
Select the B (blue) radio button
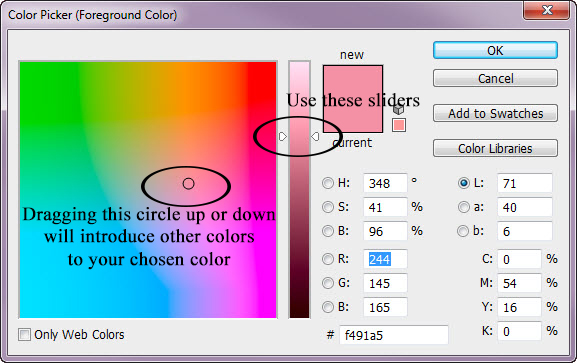328,307
